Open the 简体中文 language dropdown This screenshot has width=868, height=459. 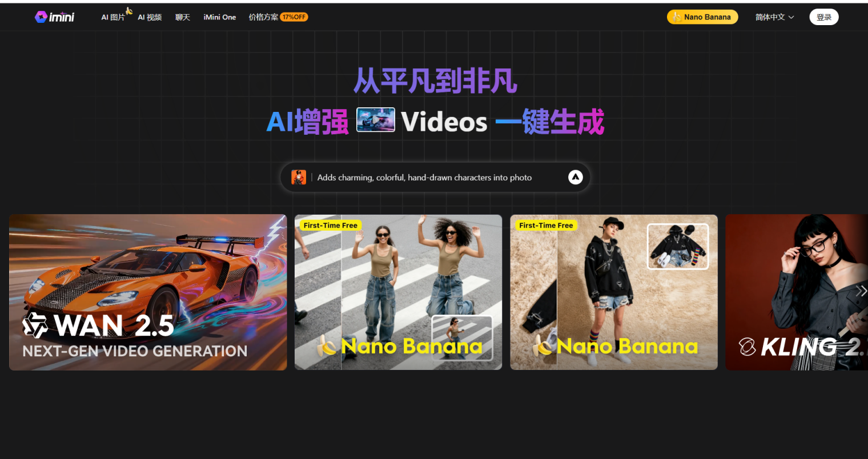point(770,17)
